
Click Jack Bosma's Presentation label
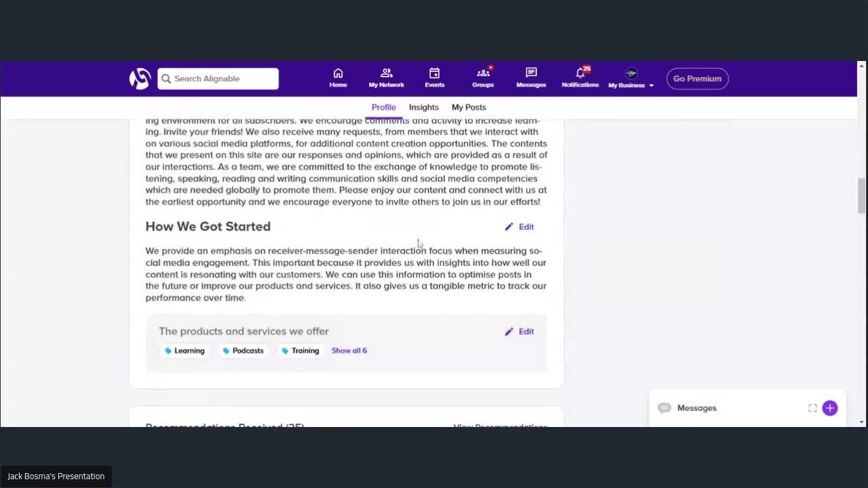[56, 476]
